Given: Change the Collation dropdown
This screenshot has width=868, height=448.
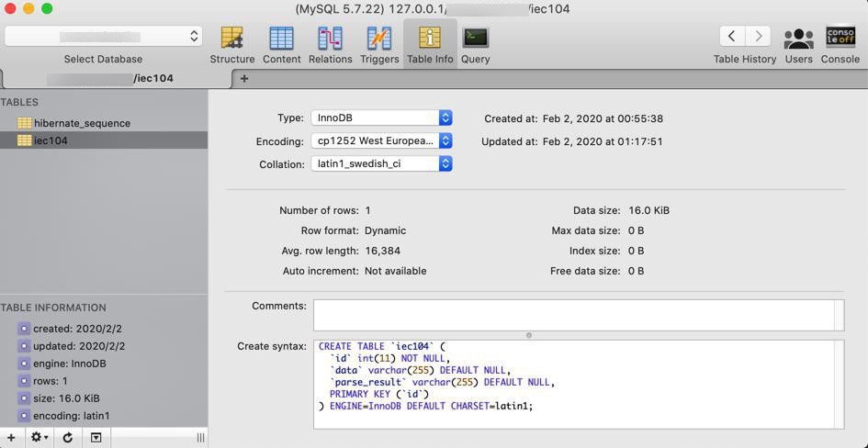Looking at the screenshot, I should click(x=381, y=163).
